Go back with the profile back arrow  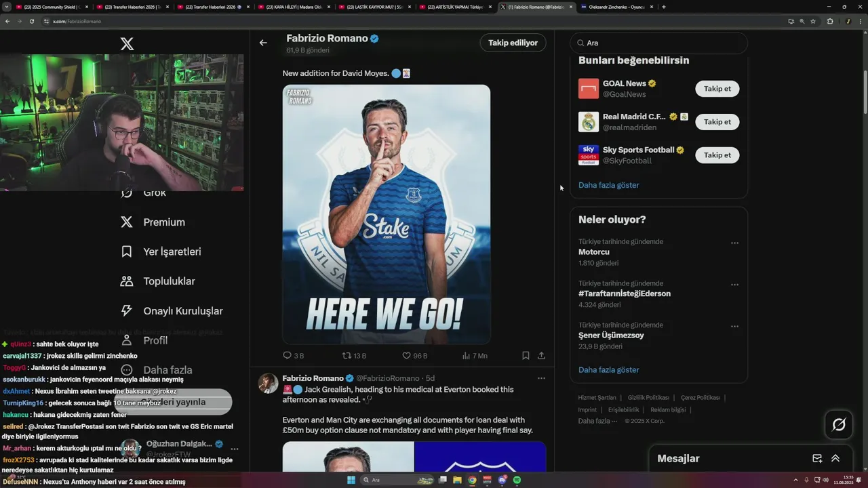coord(263,43)
